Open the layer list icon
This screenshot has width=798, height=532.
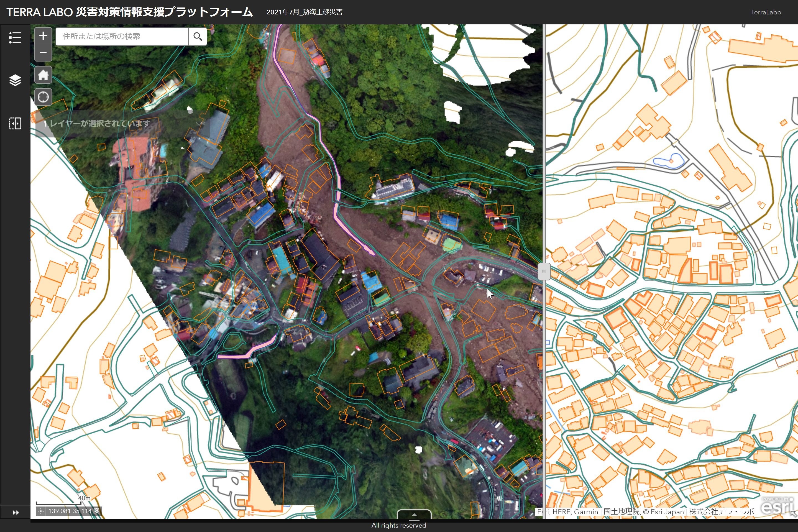coord(15,80)
